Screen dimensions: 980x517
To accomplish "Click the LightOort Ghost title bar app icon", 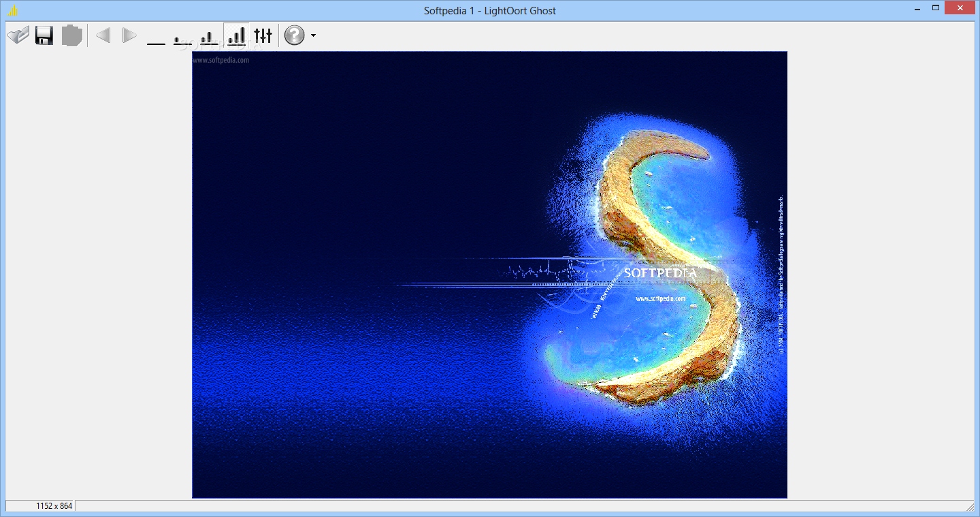I will [x=13, y=10].
